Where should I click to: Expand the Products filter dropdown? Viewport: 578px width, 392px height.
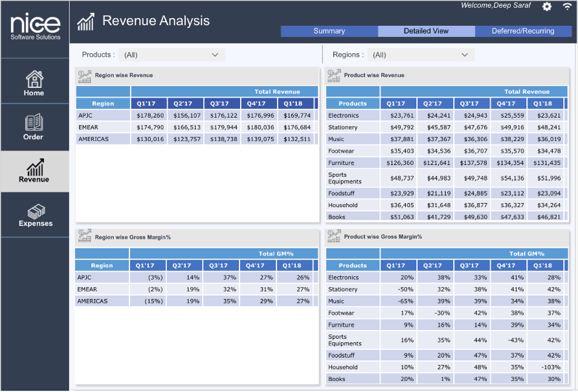(172, 55)
